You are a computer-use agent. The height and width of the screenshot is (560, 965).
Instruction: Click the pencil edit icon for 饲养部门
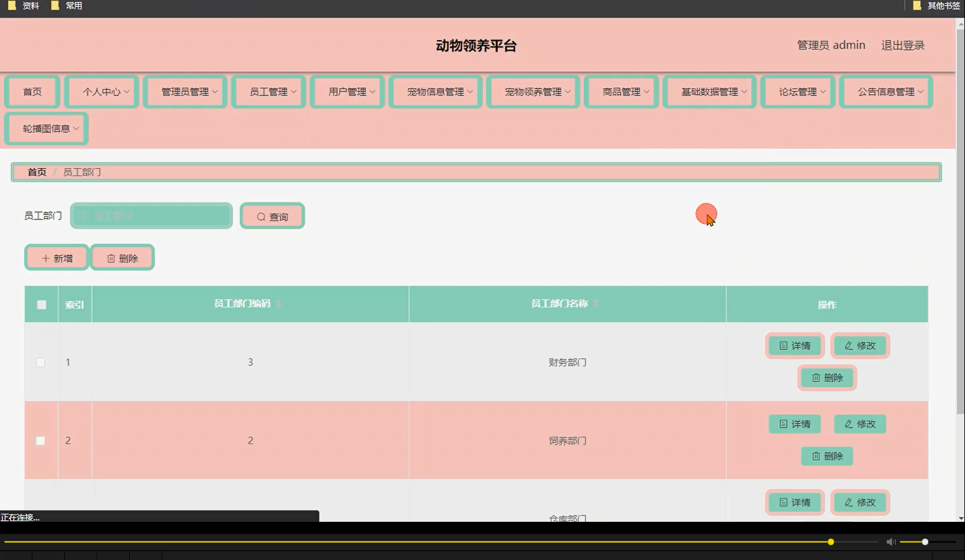point(848,424)
